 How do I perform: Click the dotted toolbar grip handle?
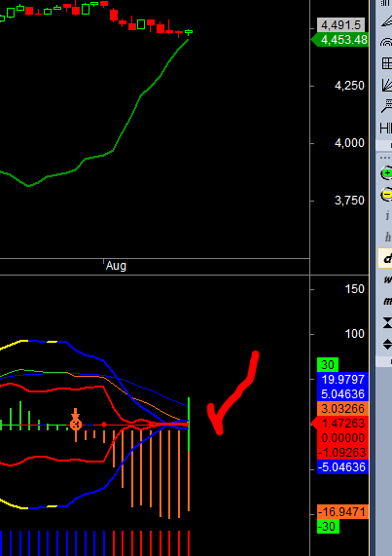click(x=386, y=157)
